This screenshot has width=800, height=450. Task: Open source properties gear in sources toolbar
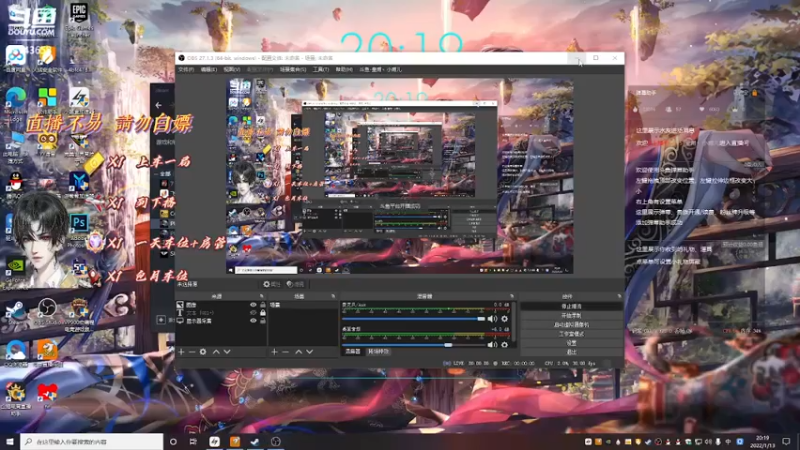click(x=203, y=352)
